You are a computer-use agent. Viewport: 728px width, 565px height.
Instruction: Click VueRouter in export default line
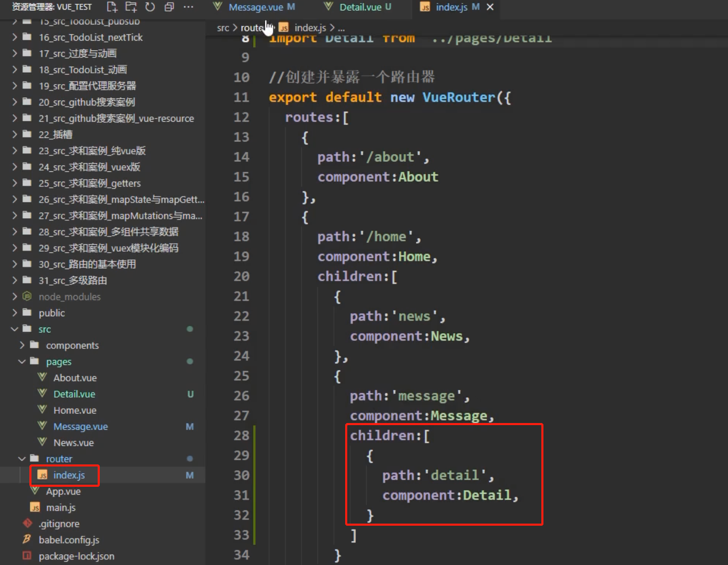[459, 97]
